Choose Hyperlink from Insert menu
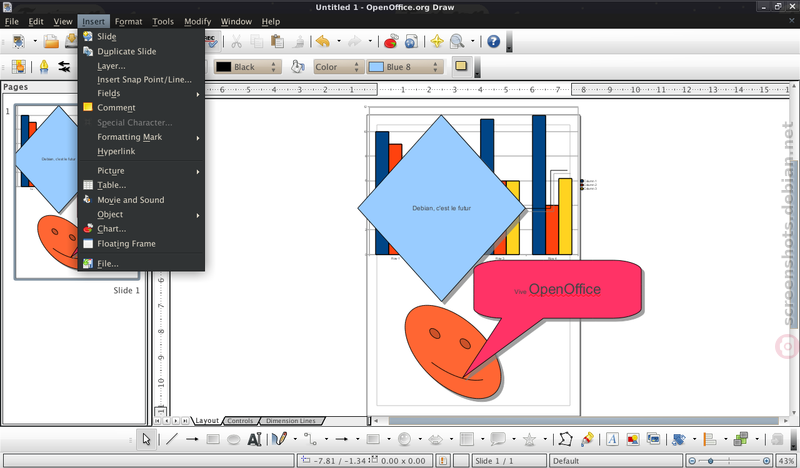The height and width of the screenshot is (468, 800). 141,152
